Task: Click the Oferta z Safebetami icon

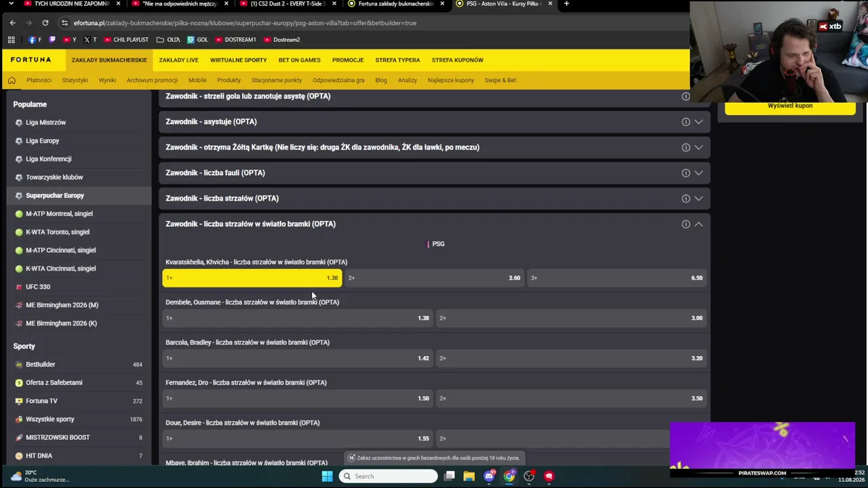Action: pos(19,383)
